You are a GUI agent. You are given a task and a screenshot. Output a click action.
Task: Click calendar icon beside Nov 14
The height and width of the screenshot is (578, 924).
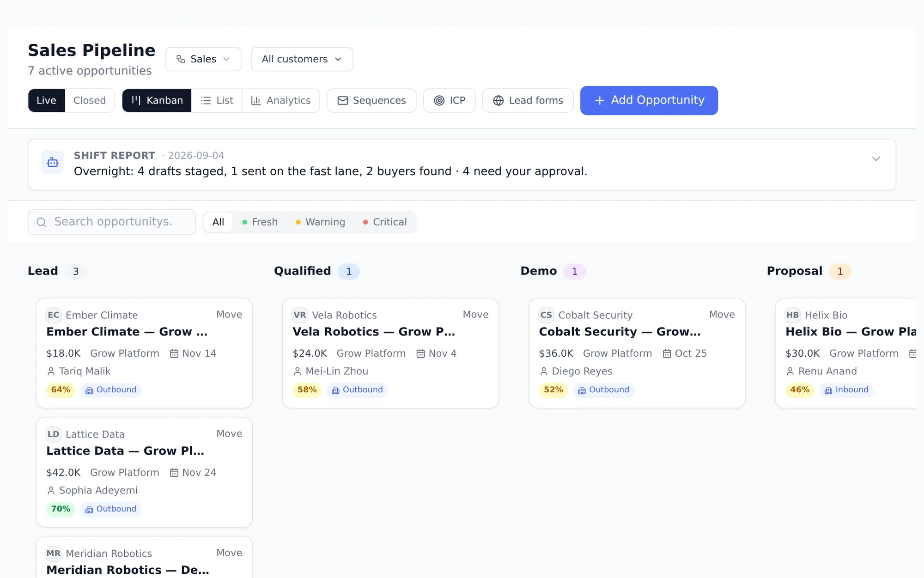click(x=174, y=353)
